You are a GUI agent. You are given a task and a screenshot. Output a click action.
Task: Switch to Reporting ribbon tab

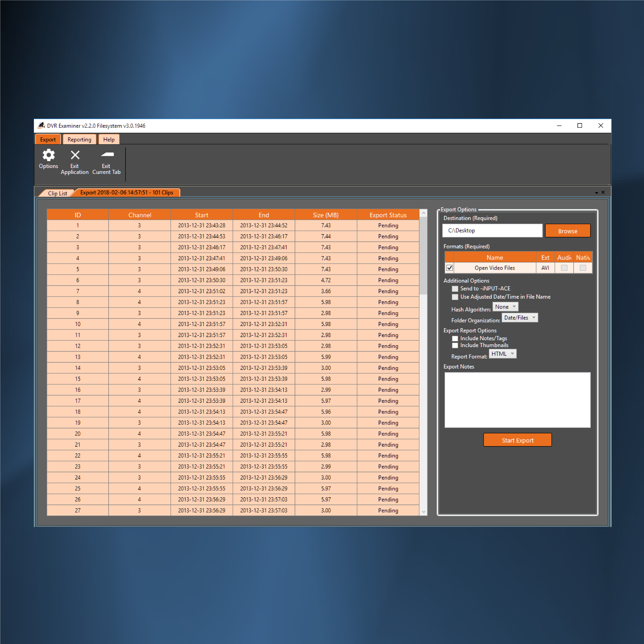pyautogui.click(x=79, y=140)
